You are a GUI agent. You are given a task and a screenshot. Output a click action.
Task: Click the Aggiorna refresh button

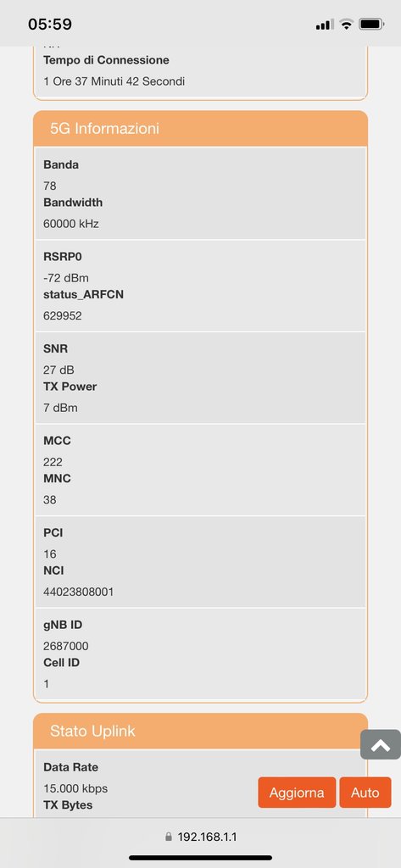[297, 793]
